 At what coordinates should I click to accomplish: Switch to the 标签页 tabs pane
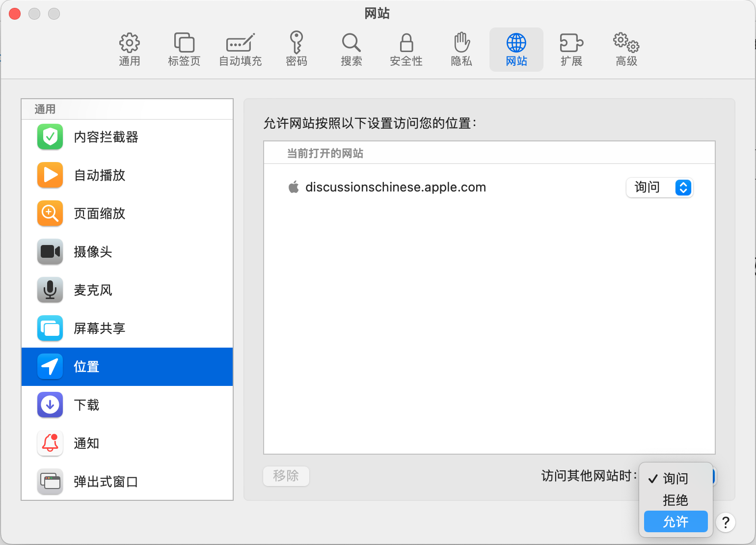pyautogui.click(x=184, y=50)
